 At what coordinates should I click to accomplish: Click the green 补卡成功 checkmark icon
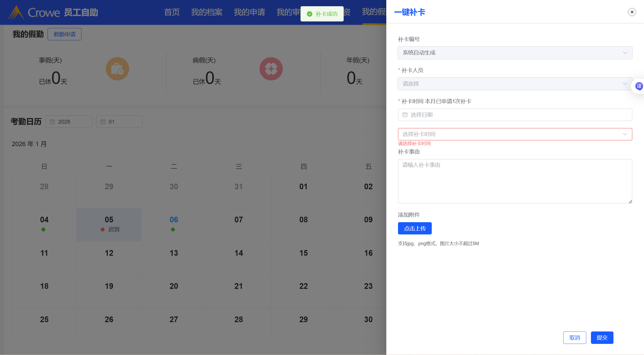point(309,14)
